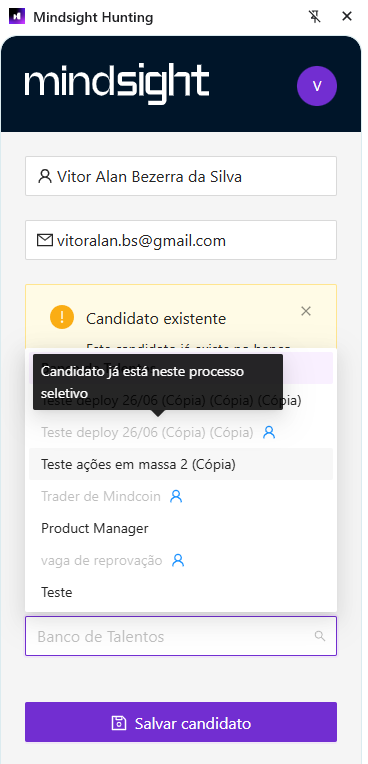This screenshot has width=368, height=764.
Task: Select Product Manager option
Action: 181,528
